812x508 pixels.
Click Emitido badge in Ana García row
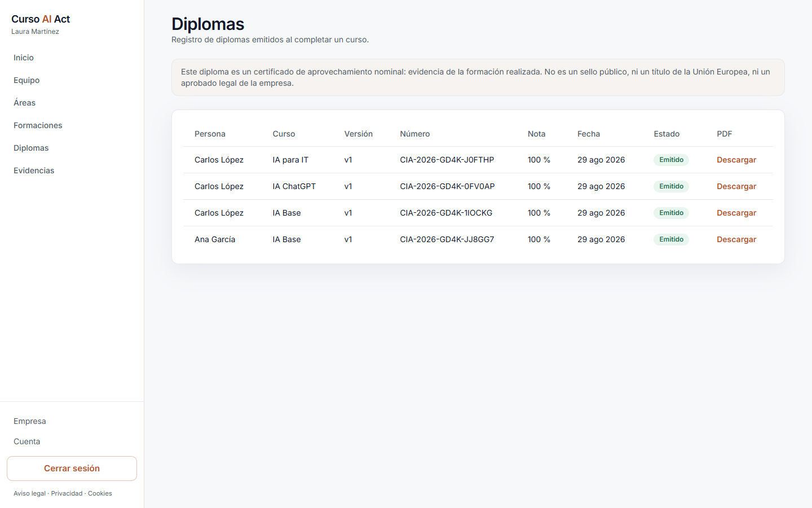(671, 239)
